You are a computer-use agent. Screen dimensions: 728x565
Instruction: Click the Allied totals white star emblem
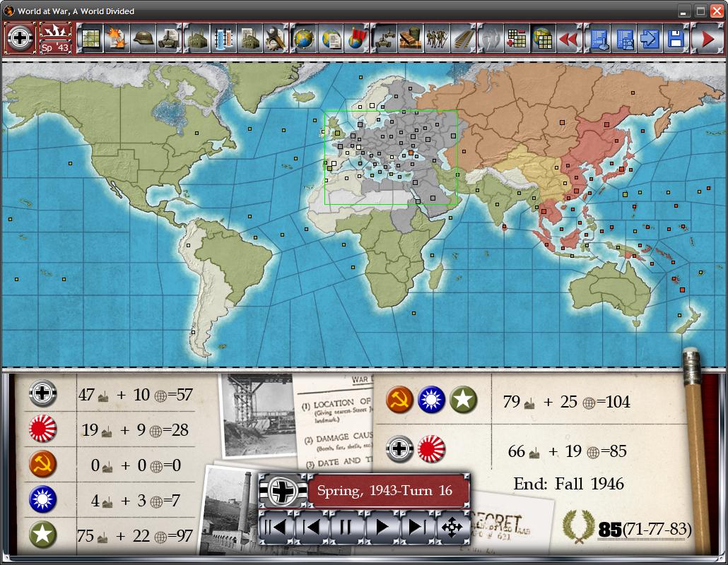coord(463,400)
